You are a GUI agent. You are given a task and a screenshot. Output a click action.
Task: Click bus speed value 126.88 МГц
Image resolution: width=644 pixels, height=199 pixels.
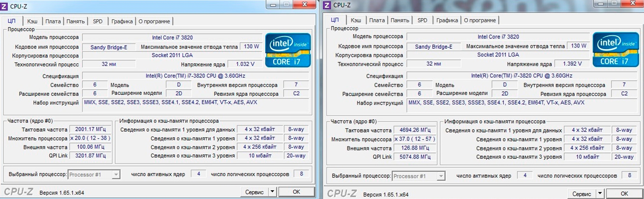(x=415, y=148)
